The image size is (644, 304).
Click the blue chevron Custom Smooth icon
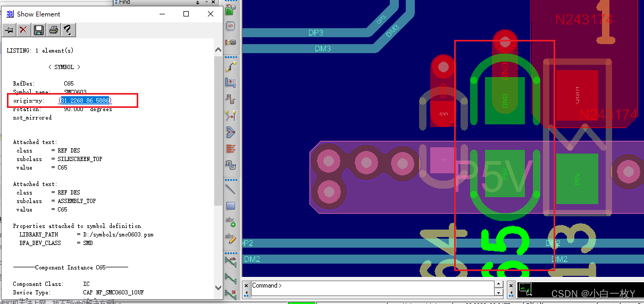[231, 132]
